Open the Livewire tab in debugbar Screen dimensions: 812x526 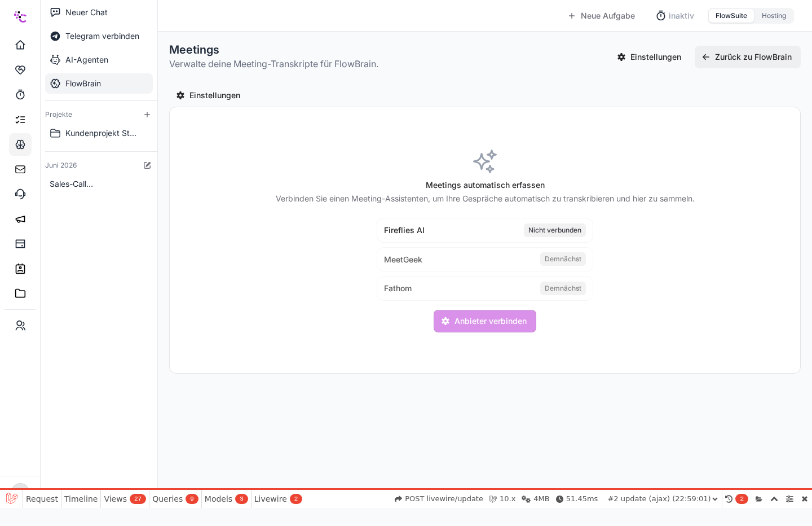click(x=278, y=499)
